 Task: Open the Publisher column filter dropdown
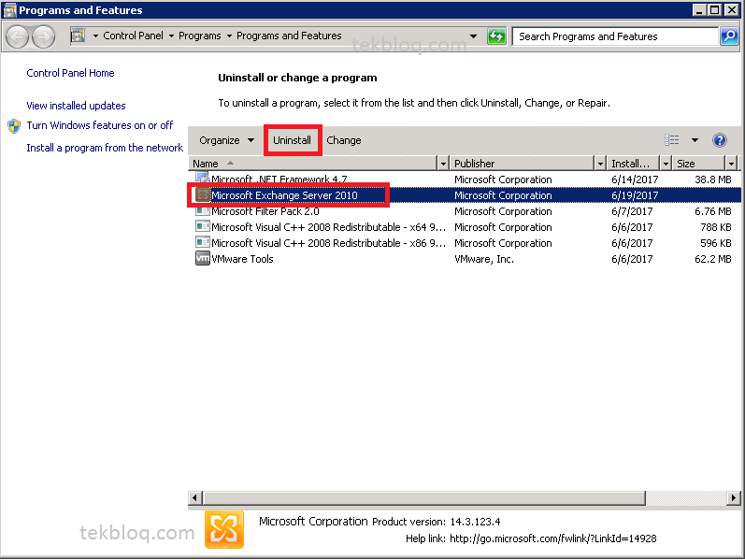(x=600, y=164)
